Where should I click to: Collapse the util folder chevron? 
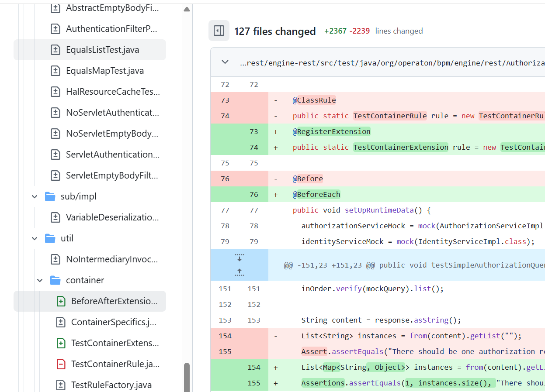click(x=35, y=238)
